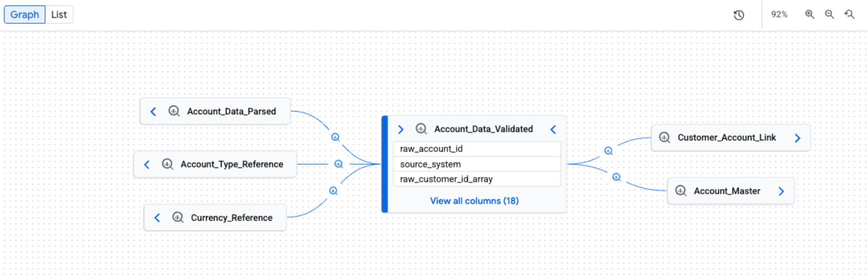
Task: Select the Graph view tab
Action: pos(24,14)
